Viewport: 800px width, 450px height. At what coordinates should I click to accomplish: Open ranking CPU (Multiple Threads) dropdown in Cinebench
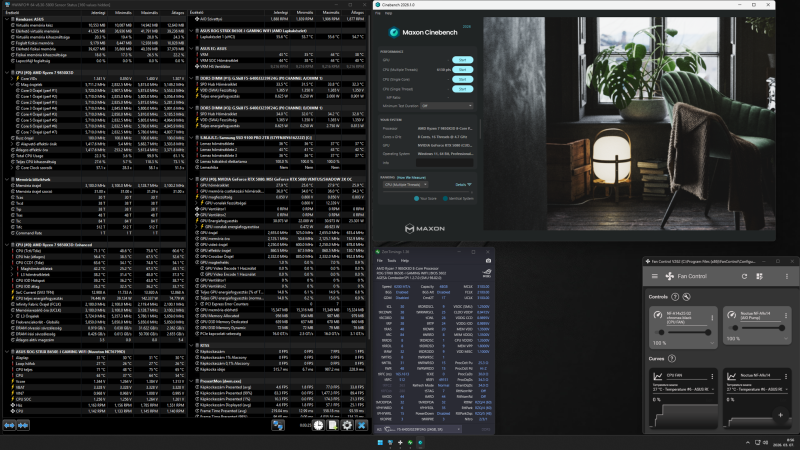[406, 185]
